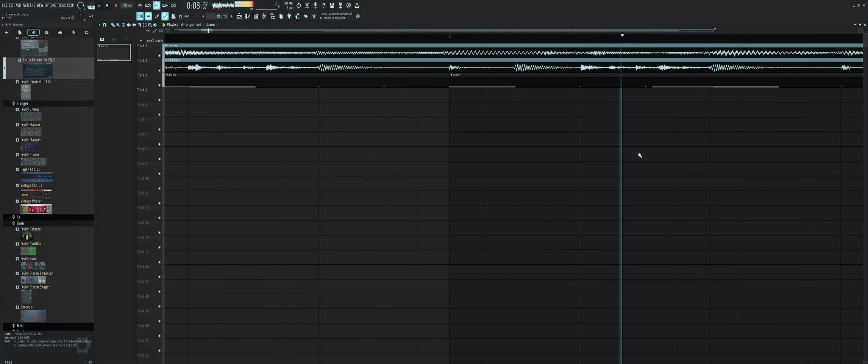Open the Piano roll view
The height and width of the screenshot is (364, 868).
(x=248, y=16)
